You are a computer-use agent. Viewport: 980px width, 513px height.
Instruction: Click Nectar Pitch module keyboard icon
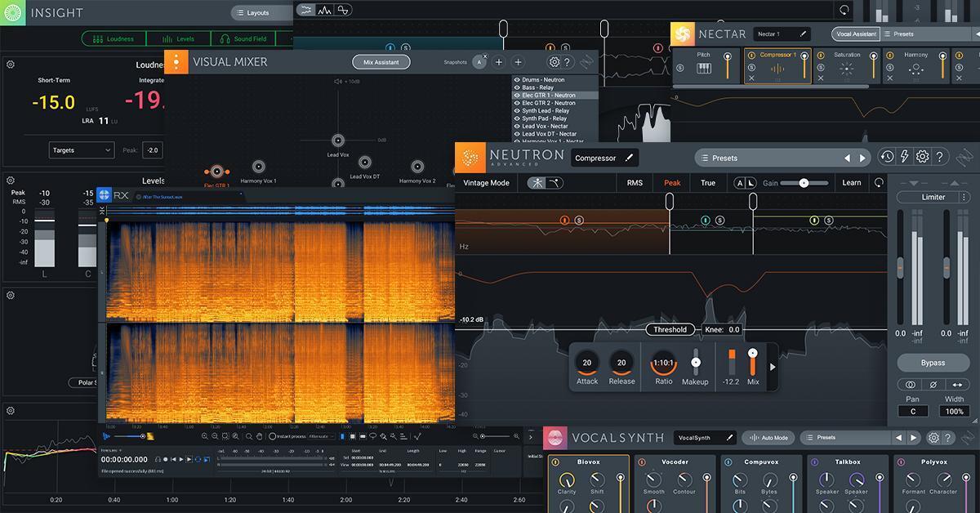tap(703, 69)
